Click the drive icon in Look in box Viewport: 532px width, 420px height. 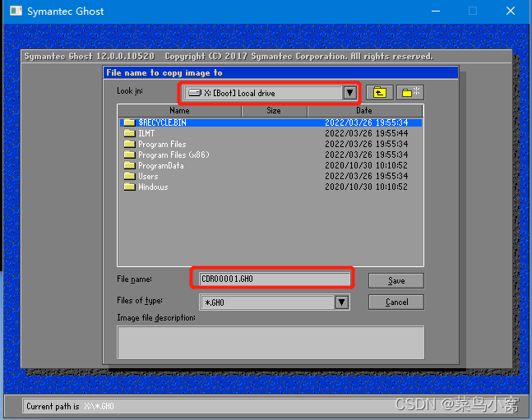click(195, 93)
